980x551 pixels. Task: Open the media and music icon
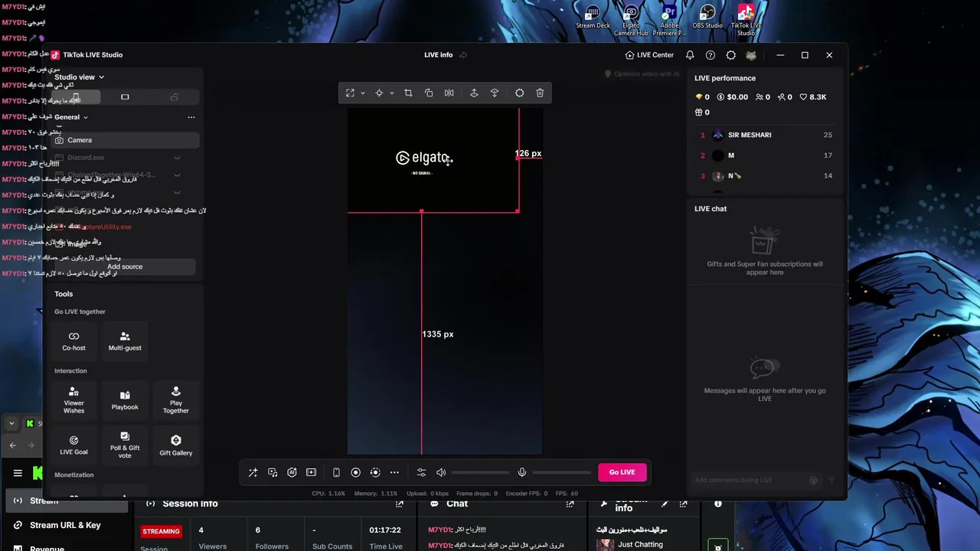click(273, 473)
